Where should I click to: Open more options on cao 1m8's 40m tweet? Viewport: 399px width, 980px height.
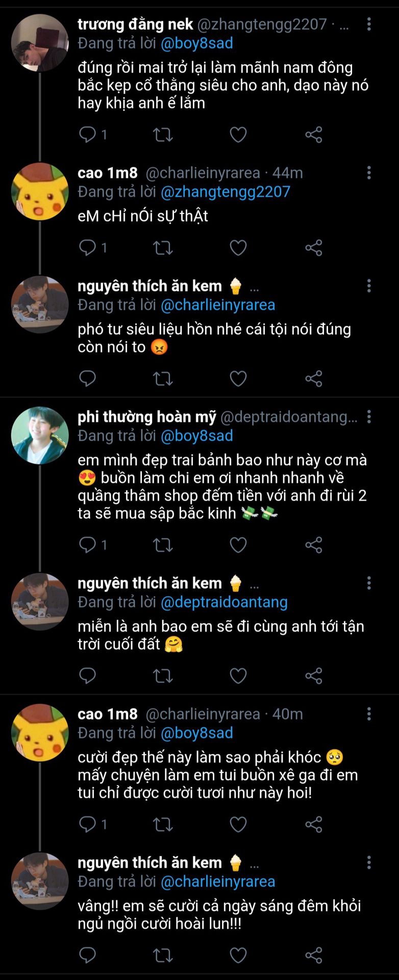coord(369,714)
